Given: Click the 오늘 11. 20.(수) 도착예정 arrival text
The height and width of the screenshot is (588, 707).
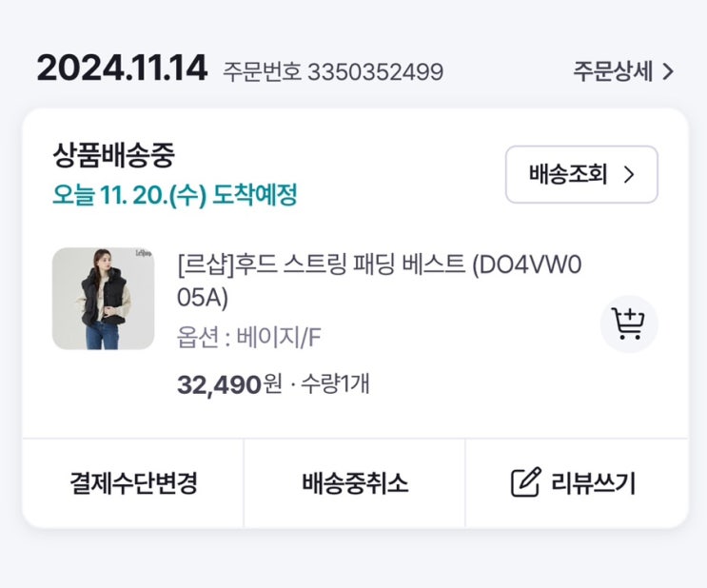Looking at the screenshot, I should click(x=175, y=195).
